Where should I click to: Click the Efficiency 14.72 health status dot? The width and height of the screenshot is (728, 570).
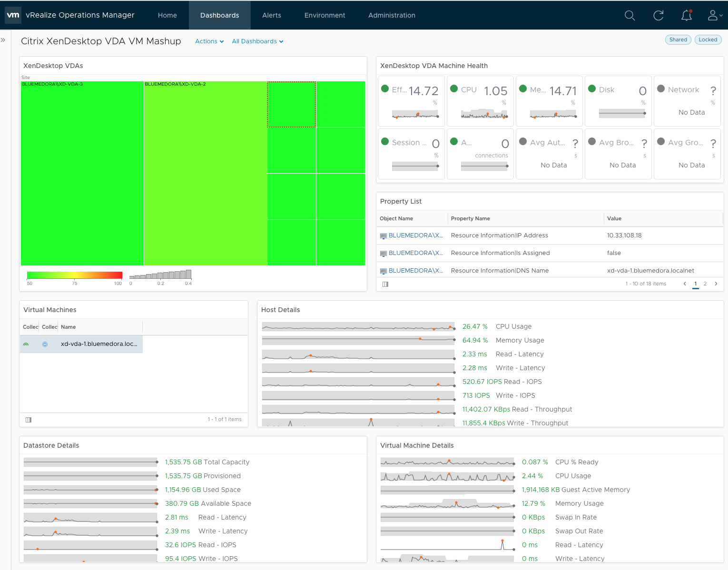coord(385,88)
